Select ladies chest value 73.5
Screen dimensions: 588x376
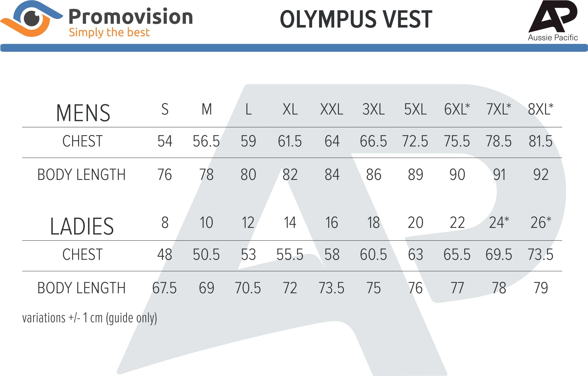(540, 254)
